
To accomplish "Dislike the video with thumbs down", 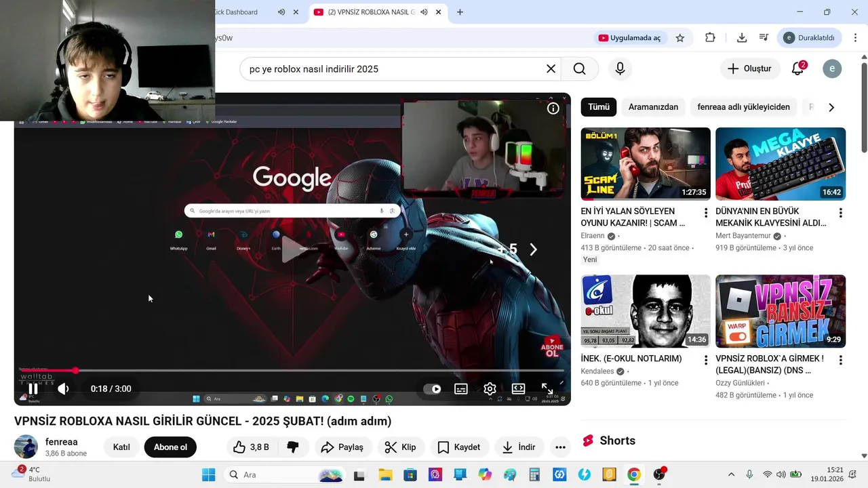I will tap(293, 447).
